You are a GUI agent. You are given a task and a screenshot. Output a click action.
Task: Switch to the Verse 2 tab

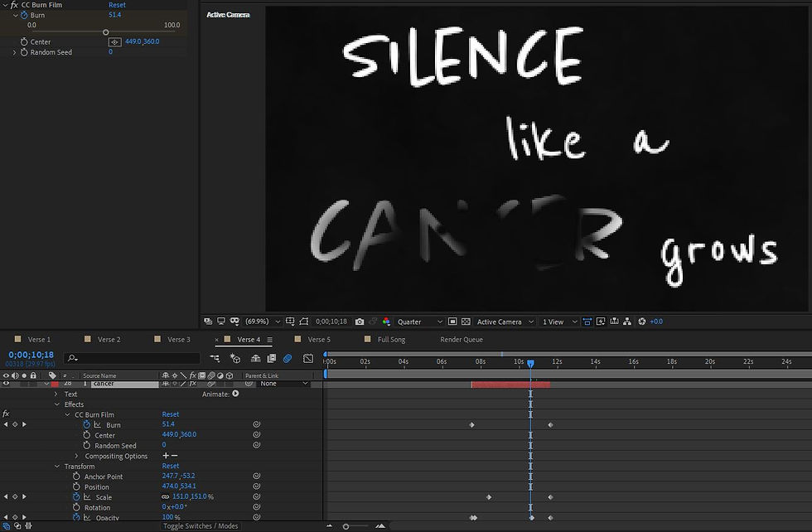pos(109,339)
